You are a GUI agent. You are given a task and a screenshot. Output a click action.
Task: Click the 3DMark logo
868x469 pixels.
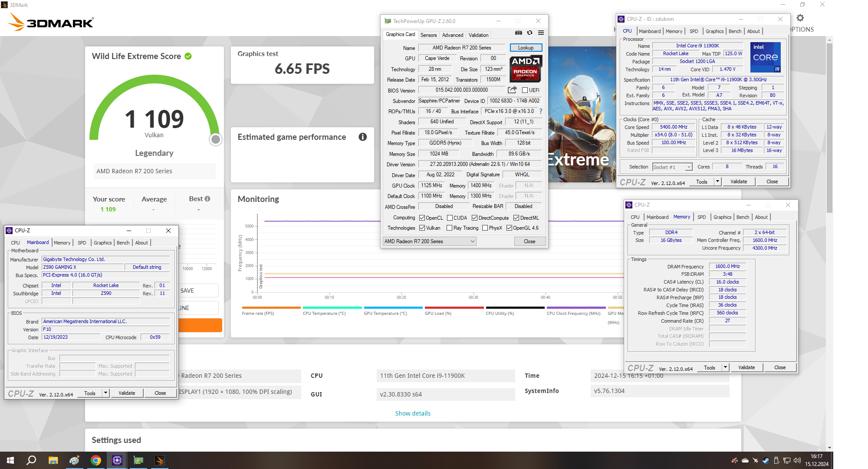pyautogui.click(x=51, y=22)
